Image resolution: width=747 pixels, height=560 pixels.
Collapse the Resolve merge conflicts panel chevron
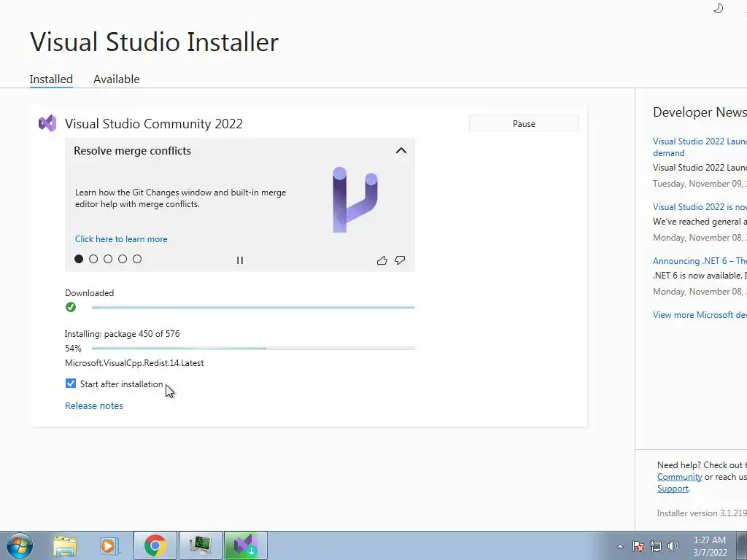click(x=401, y=150)
